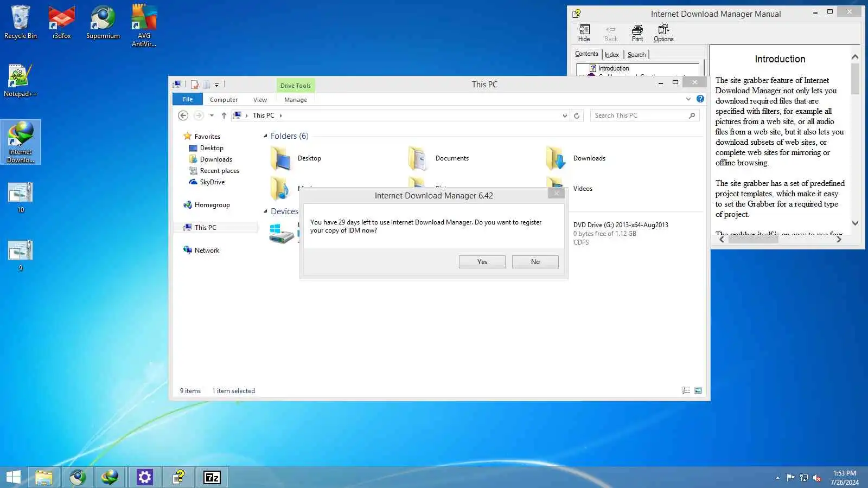
Task: Open File Explorer from the taskbar
Action: (x=44, y=477)
